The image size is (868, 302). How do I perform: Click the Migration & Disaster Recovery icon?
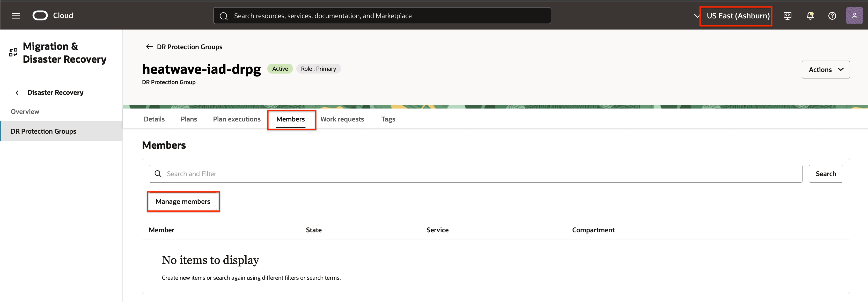[13, 53]
